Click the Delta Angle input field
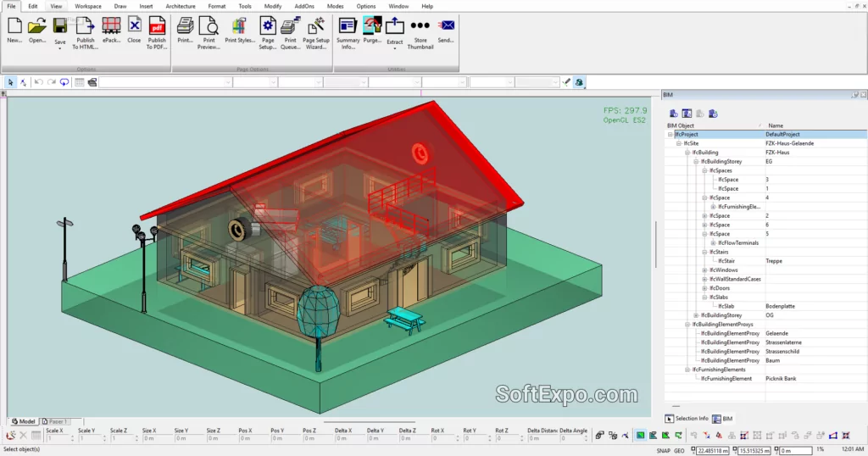868x456 pixels. (572, 439)
